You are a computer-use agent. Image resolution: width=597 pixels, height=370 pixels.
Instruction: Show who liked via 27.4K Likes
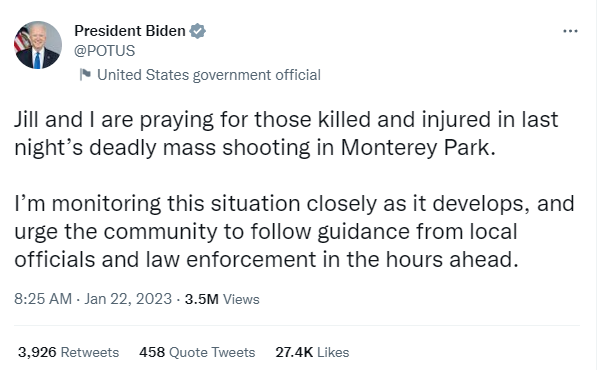click(312, 352)
